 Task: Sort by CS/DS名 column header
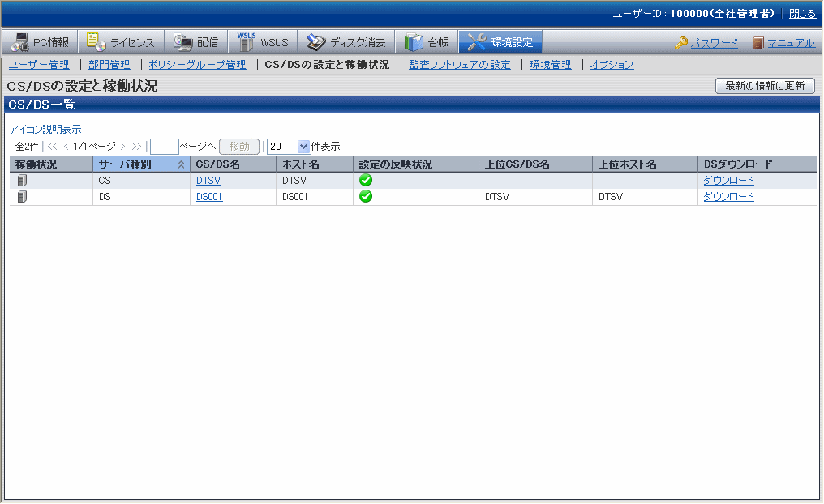tap(233, 164)
